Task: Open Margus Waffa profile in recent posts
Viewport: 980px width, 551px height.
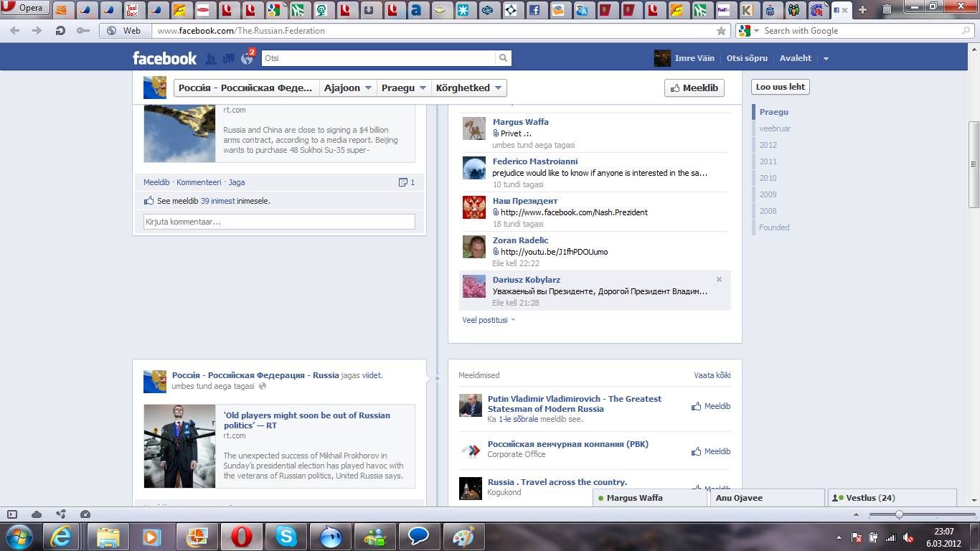Action: (520, 122)
